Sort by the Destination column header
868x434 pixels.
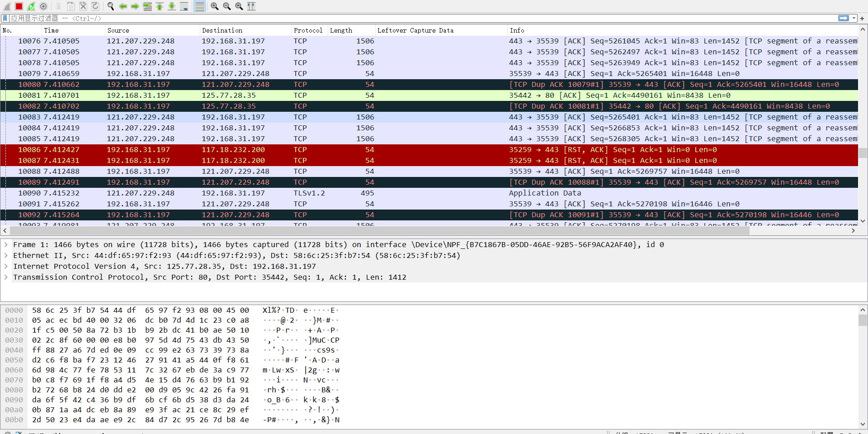click(x=246, y=30)
